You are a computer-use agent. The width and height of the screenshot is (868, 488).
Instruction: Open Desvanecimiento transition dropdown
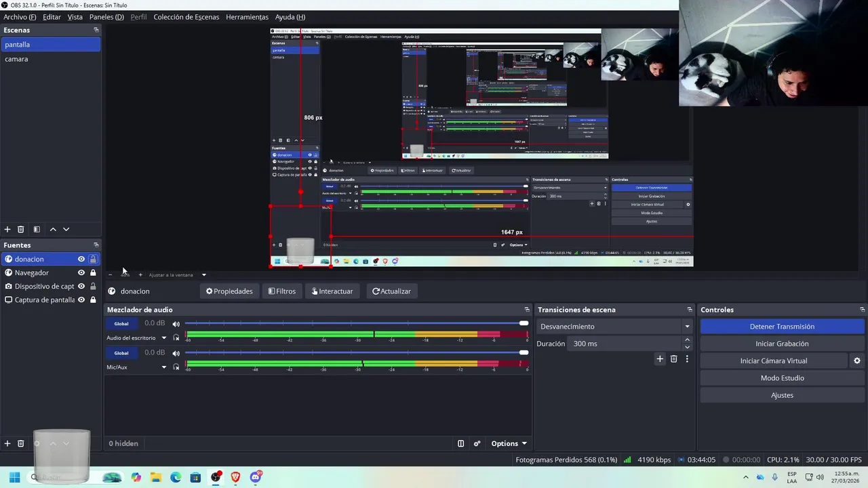614,327
